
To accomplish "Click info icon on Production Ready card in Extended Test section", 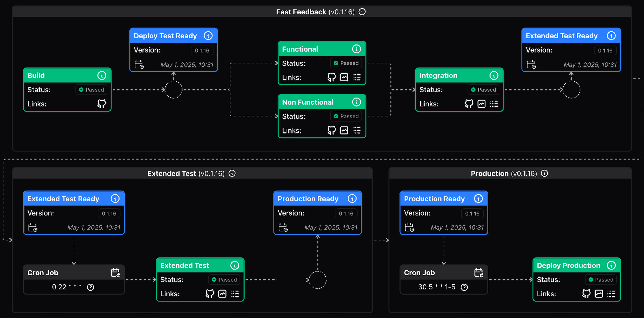I will [352, 199].
